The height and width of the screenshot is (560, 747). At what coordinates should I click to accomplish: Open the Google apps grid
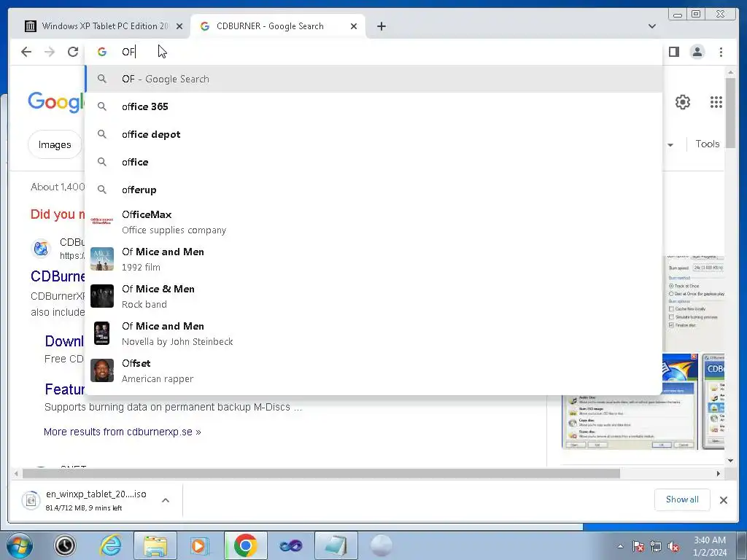(716, 102)
